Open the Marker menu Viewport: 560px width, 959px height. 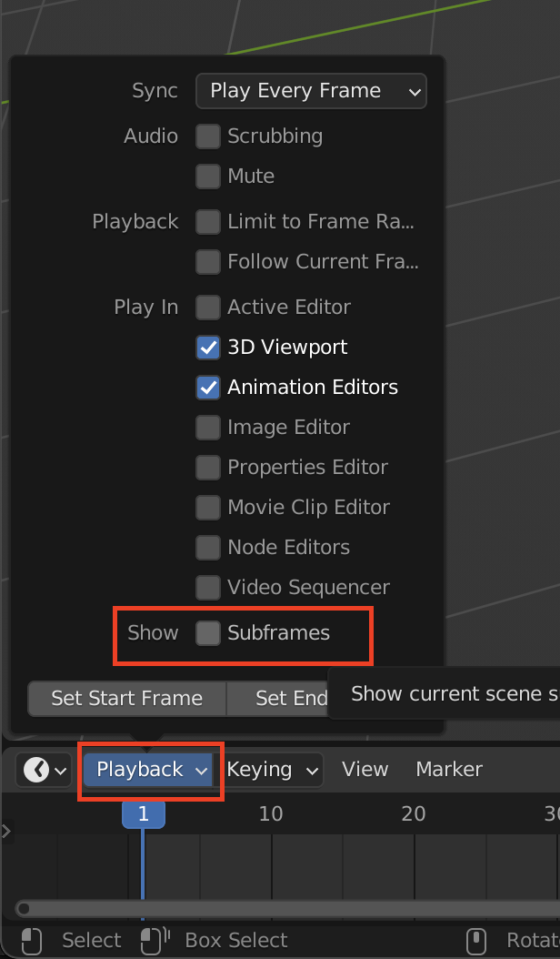pyautogui.click(x=448, y=770)
